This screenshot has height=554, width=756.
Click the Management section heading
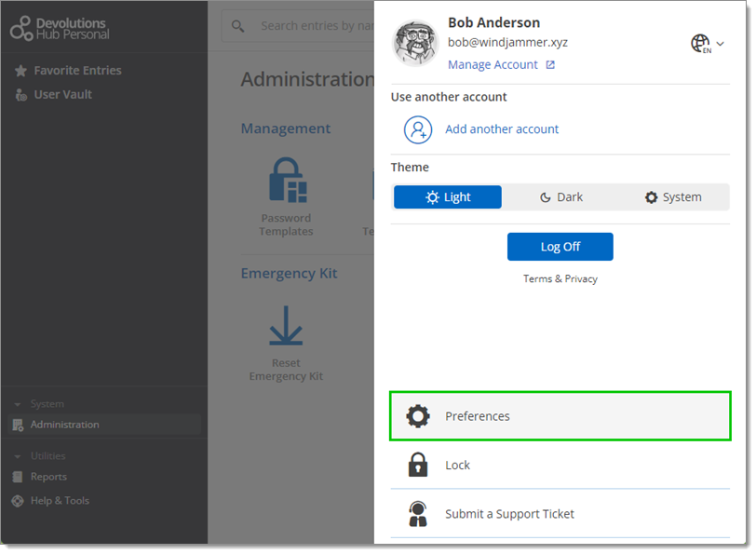click(x=286, y=128)
